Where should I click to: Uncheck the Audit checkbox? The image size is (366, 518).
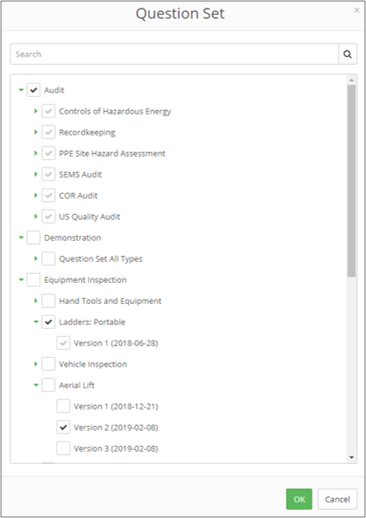[33, 90]
